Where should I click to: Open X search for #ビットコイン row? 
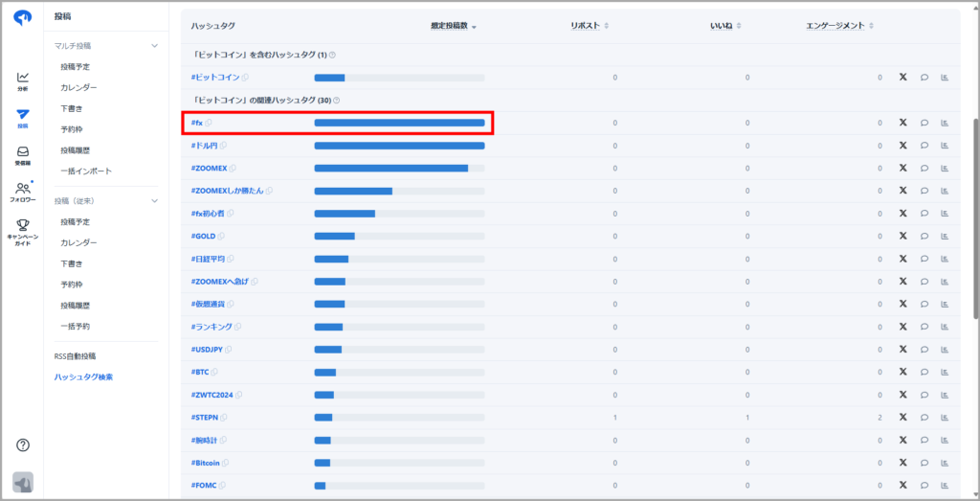coord(902,78)
